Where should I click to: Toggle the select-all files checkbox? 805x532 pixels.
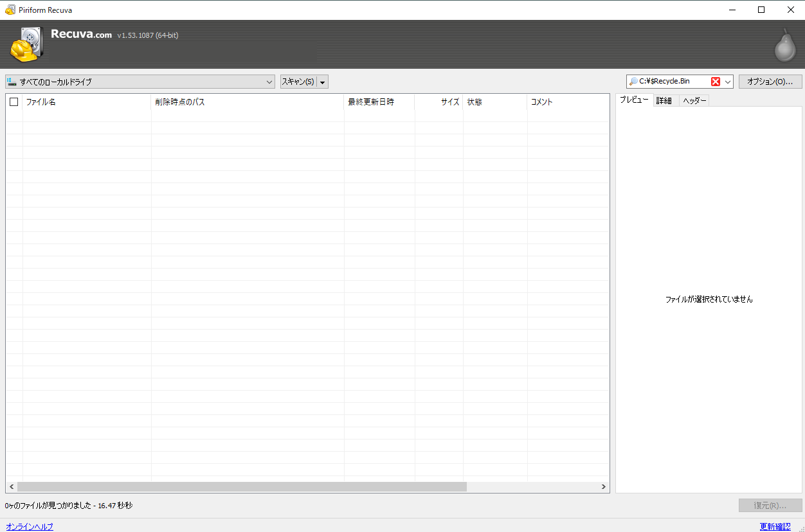[x=14, y=102]
